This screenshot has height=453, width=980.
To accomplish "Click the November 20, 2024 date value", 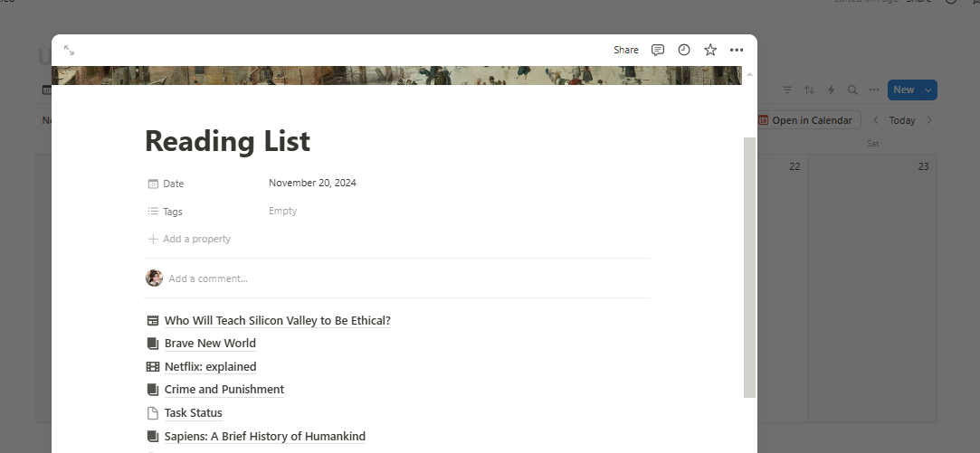I will (312, 183).
